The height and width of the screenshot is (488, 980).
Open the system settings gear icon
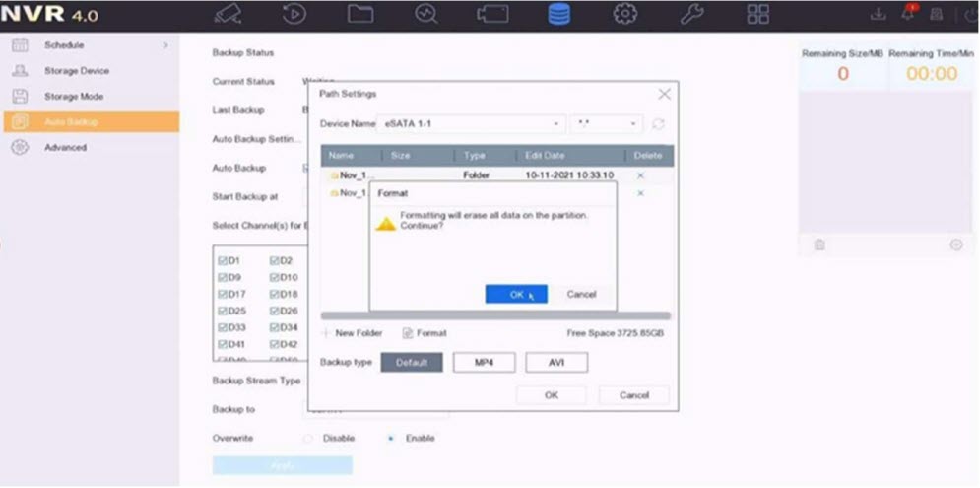tap(625, 14)
